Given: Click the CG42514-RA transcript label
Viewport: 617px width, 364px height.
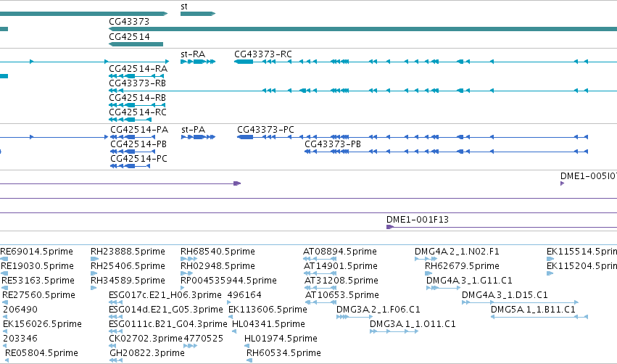Looking at the screenshot, I should pos(138,69).
